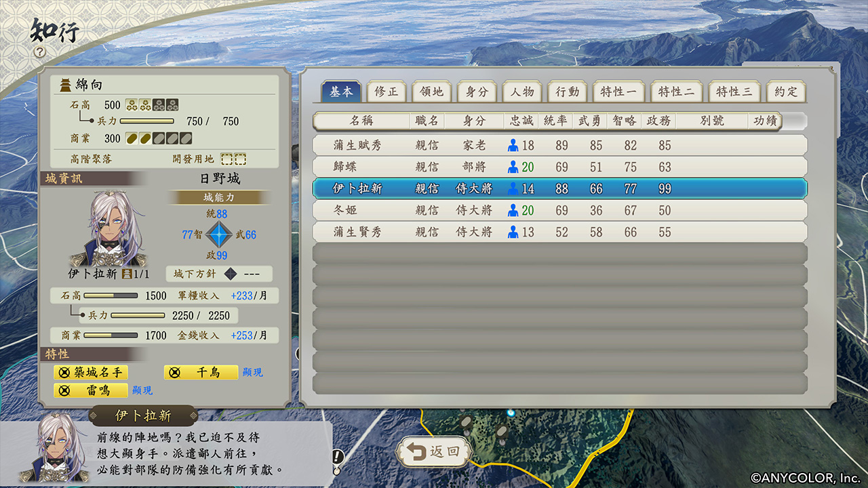Screen dimensions: 868x488
Task: Switch to the 基本 tab
Action: pos(341,91)
